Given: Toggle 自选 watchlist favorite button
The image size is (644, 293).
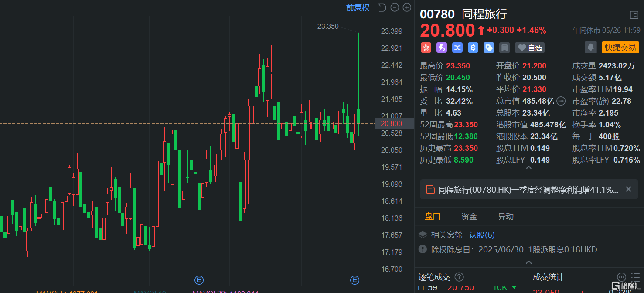Looking at the screenshot, I should click(x=530, y=48).
